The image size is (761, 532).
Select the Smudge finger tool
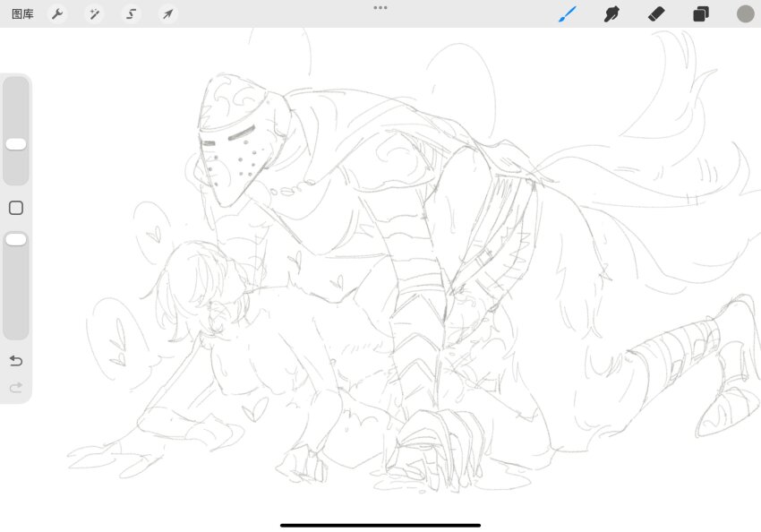point(612,14)
